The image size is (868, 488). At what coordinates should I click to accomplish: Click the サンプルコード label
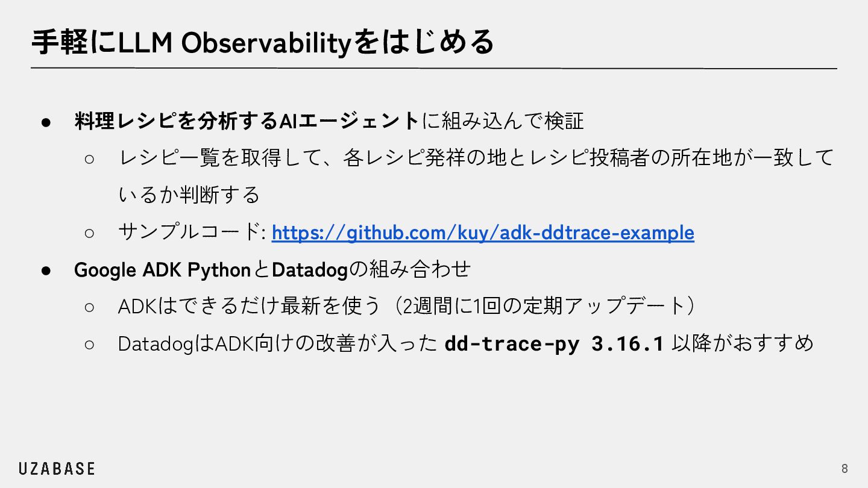[192, 233]
